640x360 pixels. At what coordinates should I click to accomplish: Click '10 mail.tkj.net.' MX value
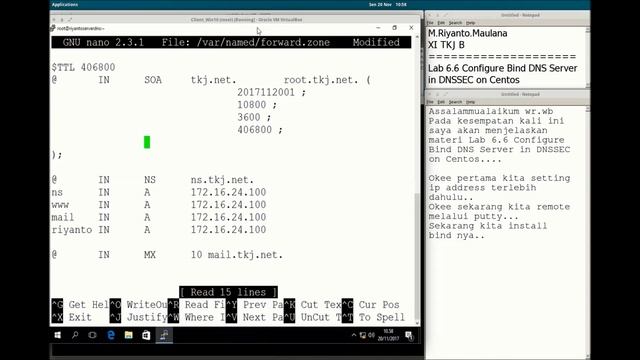click(x=237, y=255)
